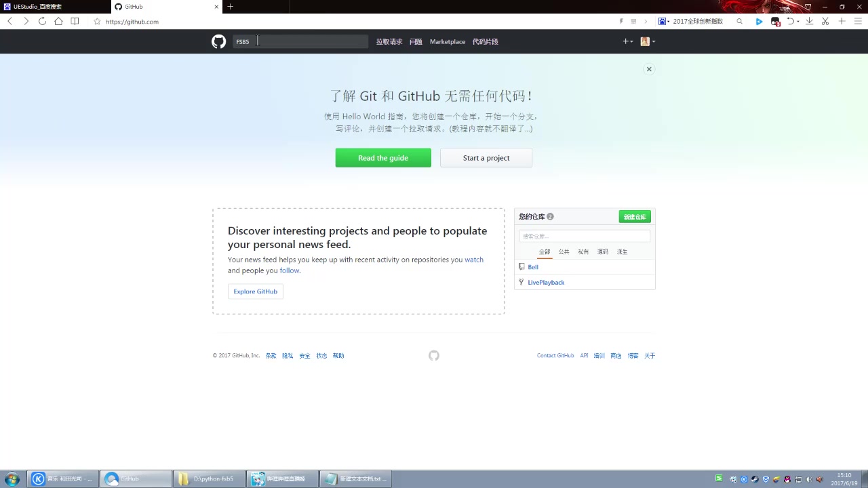The height and width of the screenshot is (488, 868).
Task: Open the skin/shirt theme icon in title bar
Action: click(808, 7)
